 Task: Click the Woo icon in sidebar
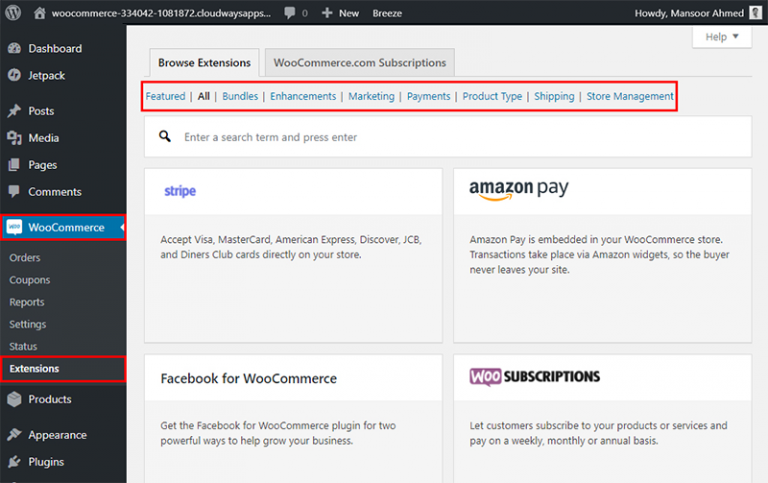point(15,227)
